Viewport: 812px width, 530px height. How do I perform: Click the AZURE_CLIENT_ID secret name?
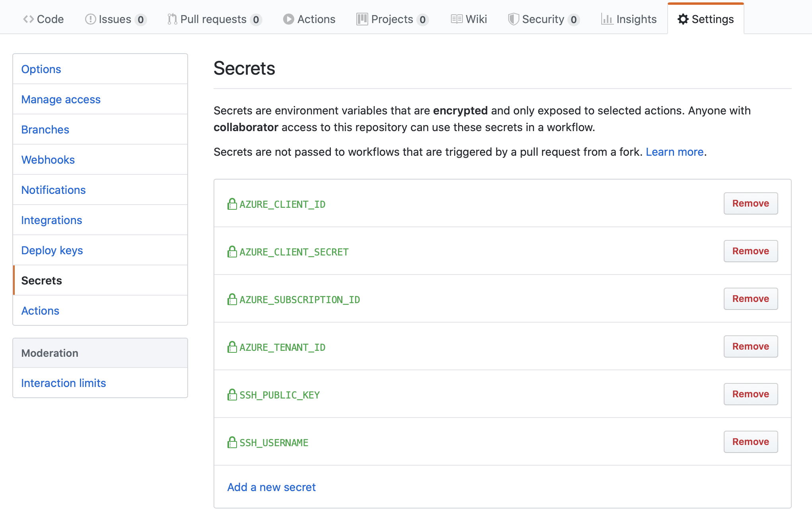pyautogui.click(x=282, y=205)
